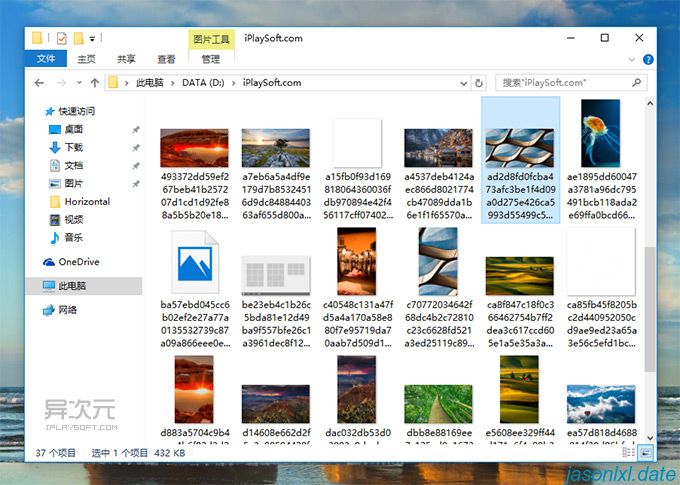Image resolution: width=680 pixels, height=485 pixels.
Task: Click the search magnifier icon
Action: pyautogui.click(x=637, y=82)
